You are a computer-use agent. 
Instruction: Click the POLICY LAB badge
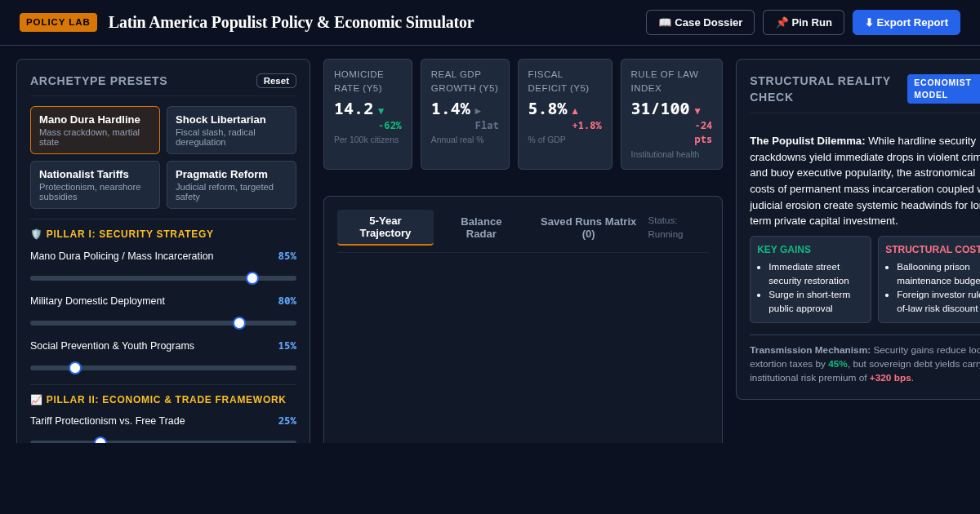coord(58,22)
